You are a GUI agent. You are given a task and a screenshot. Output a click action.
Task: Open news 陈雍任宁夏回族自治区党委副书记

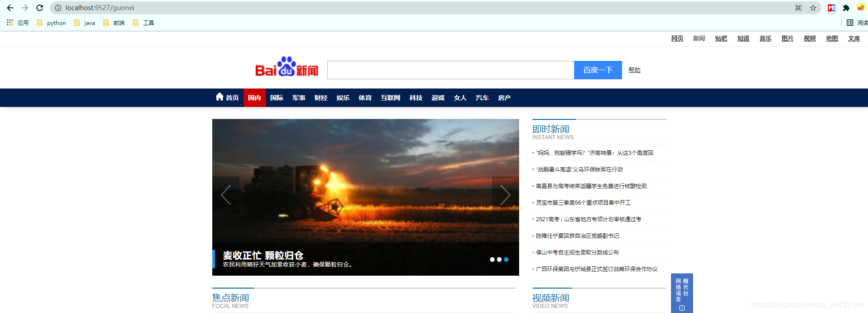click(577, 236)
